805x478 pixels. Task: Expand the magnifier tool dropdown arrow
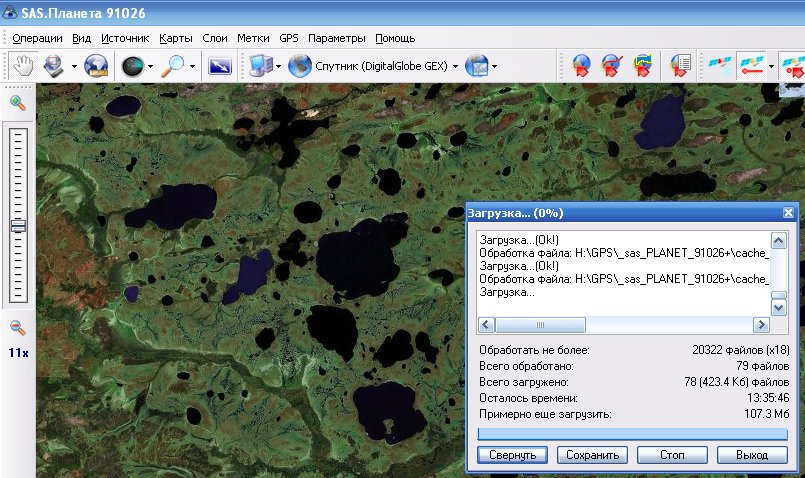pos(192,67)
